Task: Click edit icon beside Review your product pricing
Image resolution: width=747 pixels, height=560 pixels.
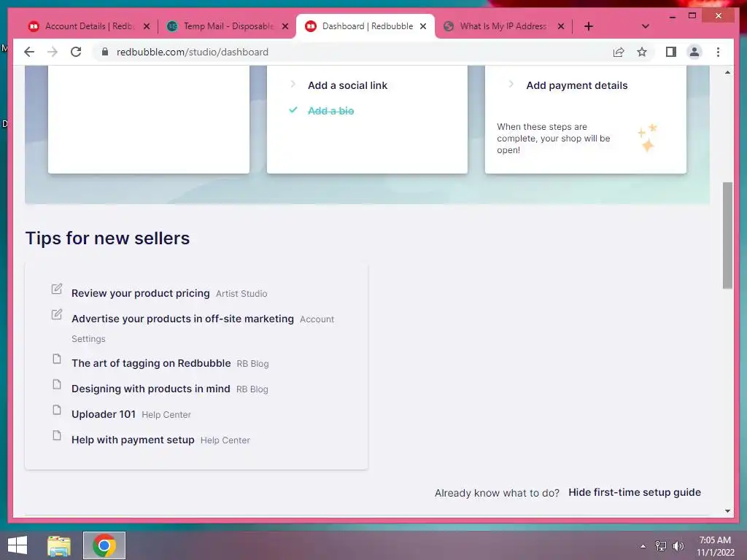Action: click(x=57, y=289)
